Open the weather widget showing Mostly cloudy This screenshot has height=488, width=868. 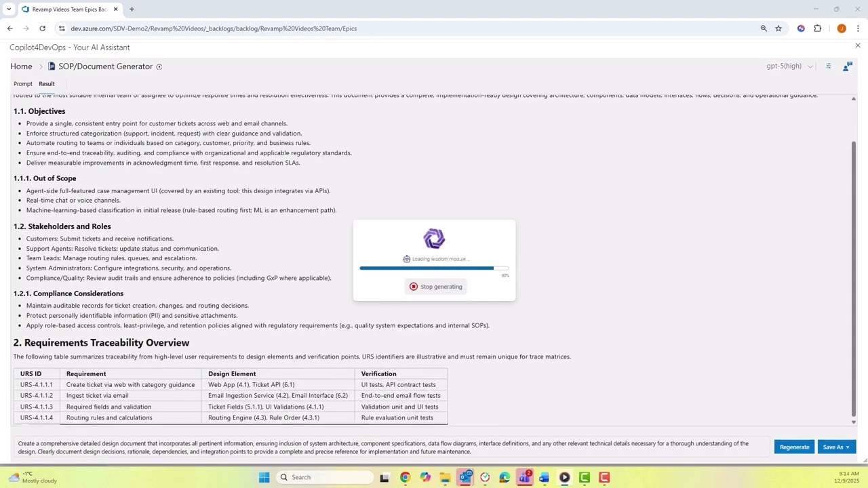point(33,477)
